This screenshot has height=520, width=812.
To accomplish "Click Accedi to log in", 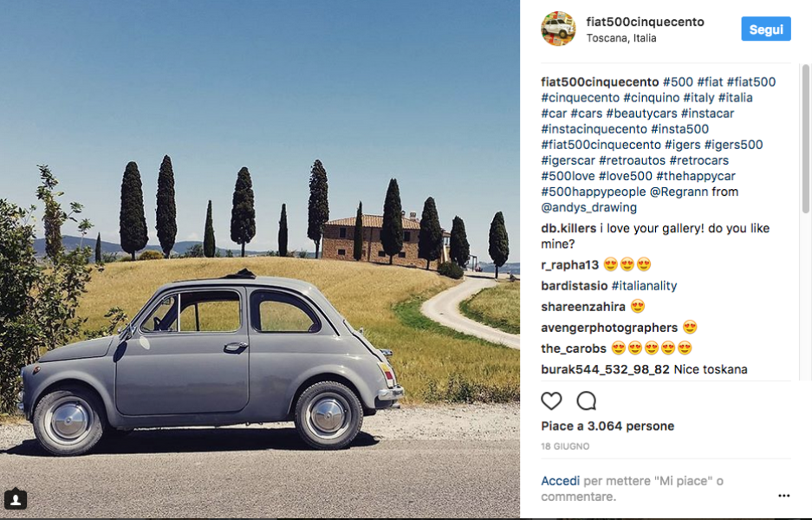I will point(560,481).
